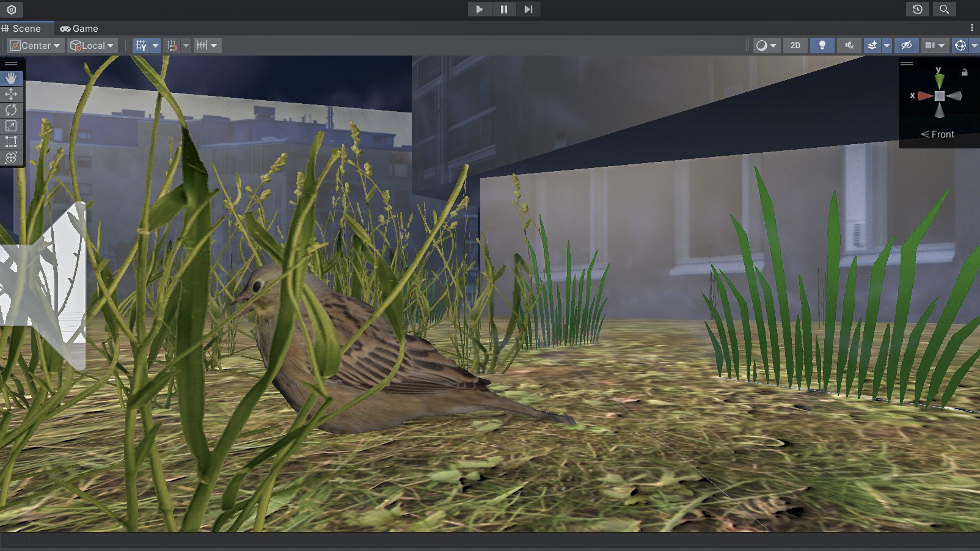Toggle scene effects (skybox, fog)
Viewport: 980px width, 551px height.
pos(872,45)
